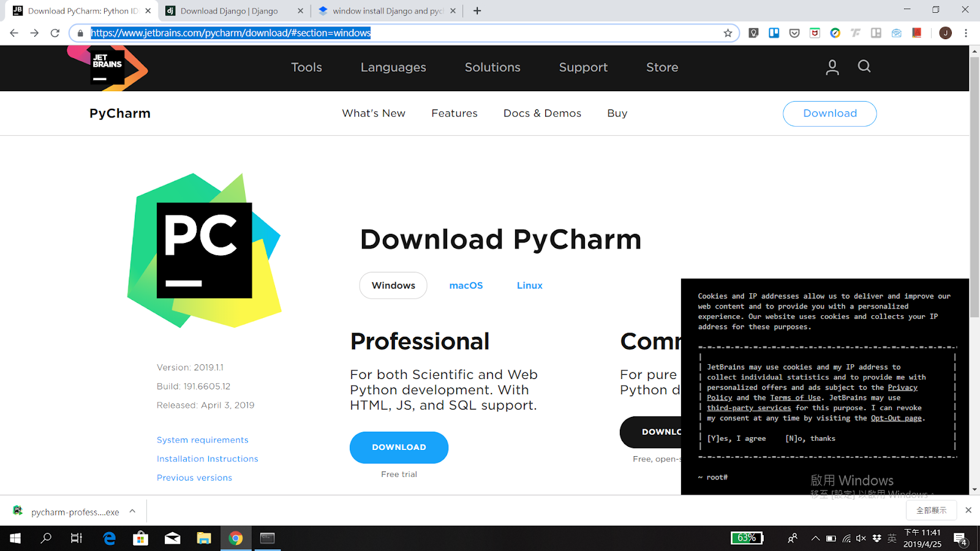The width and height of the screenshot is (980, 551).
Task: Click the grey TF extension icon
Action: (856, 33)
